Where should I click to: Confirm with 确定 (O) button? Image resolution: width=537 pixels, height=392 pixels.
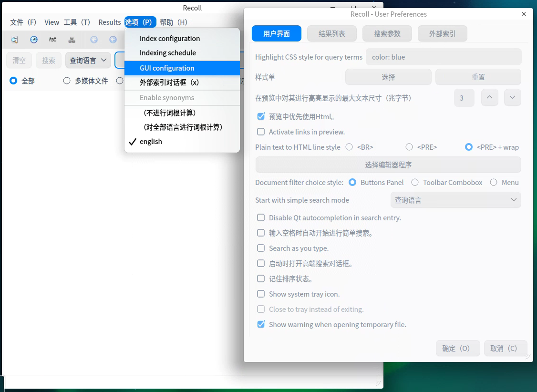458,349
